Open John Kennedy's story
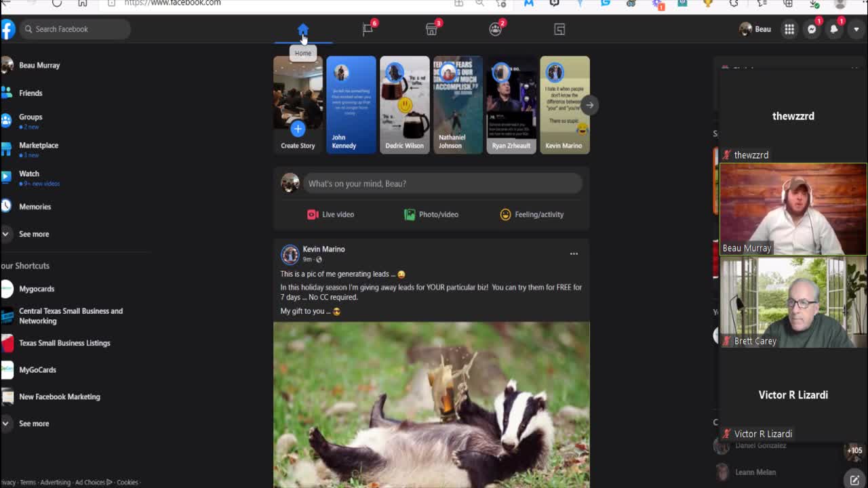868x488 pixels. point(351,104)
